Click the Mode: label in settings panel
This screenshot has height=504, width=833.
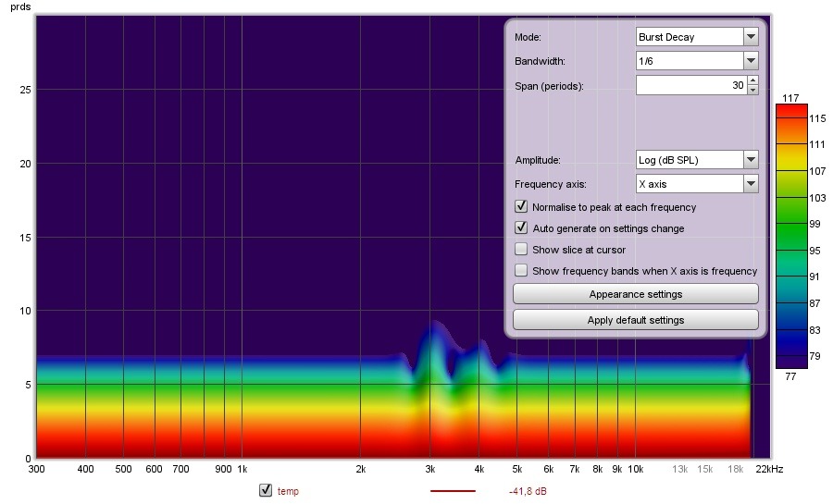pos(528,37)
